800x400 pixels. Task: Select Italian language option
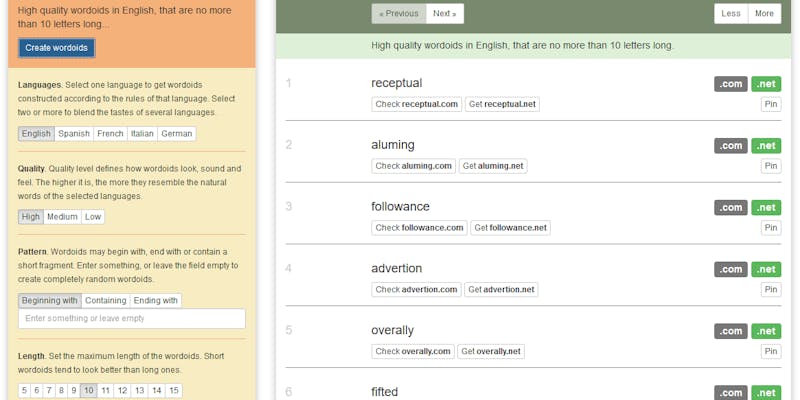pyautogui.click(x=142, y=134)
